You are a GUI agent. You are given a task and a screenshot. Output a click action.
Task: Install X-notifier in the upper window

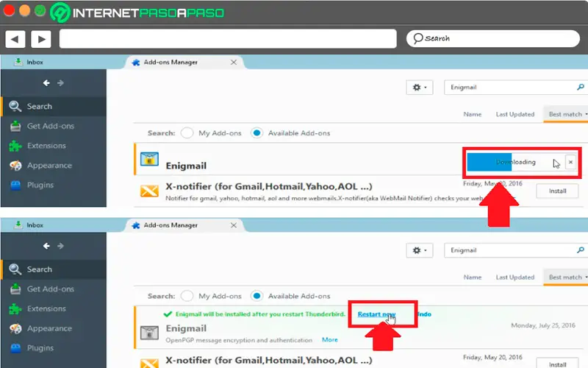pyautogui.click(x=557, y=191)
